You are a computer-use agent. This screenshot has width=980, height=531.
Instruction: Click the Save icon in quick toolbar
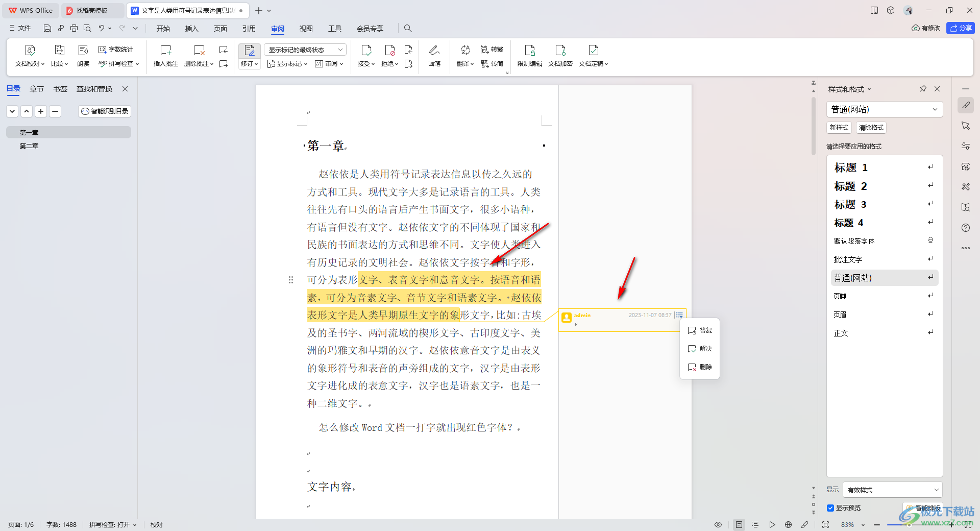click(47, 28)
